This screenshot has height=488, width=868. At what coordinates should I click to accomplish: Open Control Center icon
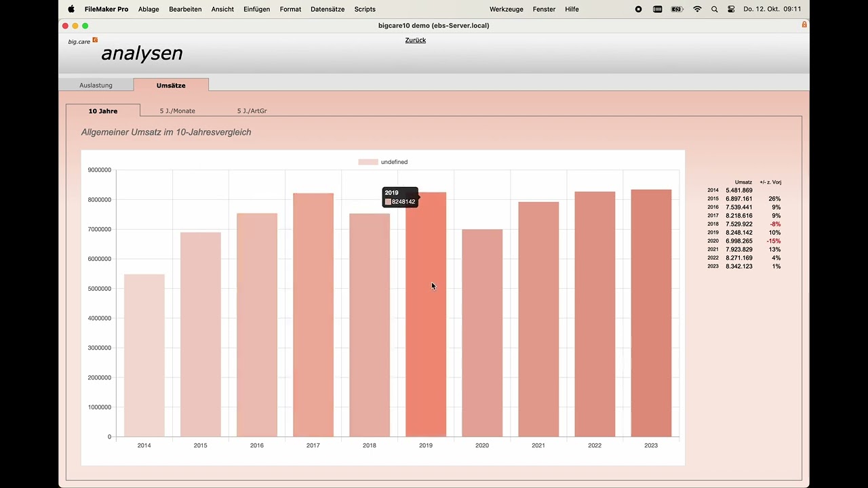tap(731, 9)
